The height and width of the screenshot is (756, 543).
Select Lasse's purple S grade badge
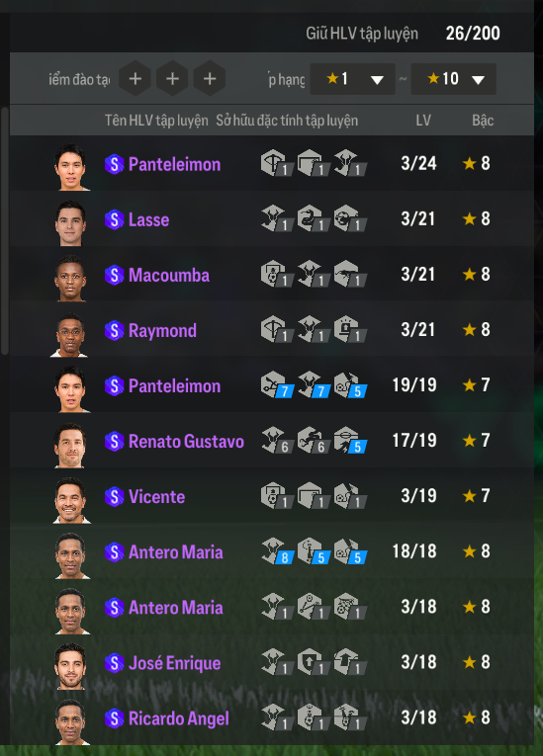tap(115, 219)
